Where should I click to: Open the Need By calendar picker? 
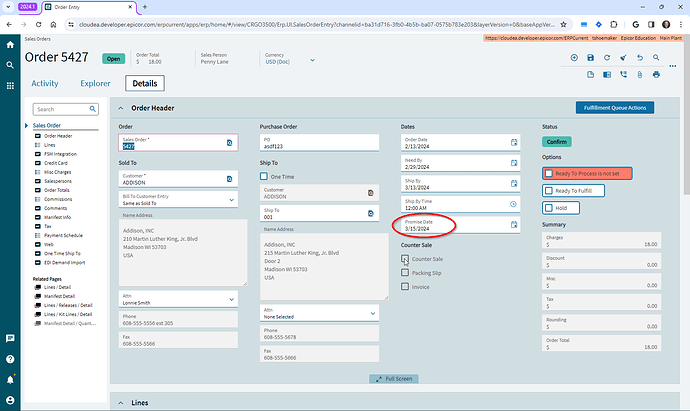pos(514,163)
